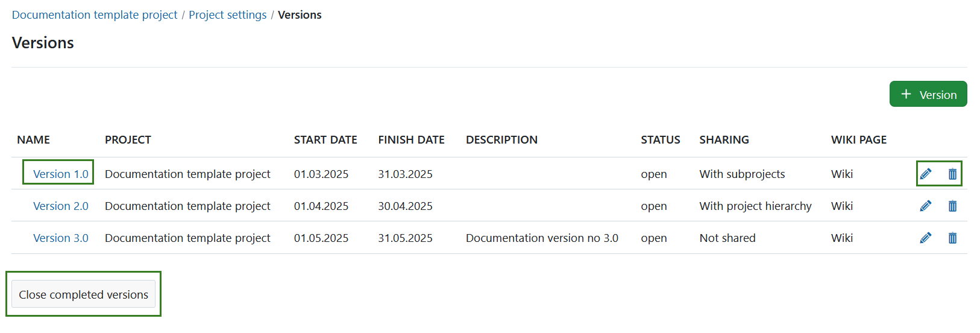Open the Version 3.0 link
980x333 pixels.
tap(60, 238)
